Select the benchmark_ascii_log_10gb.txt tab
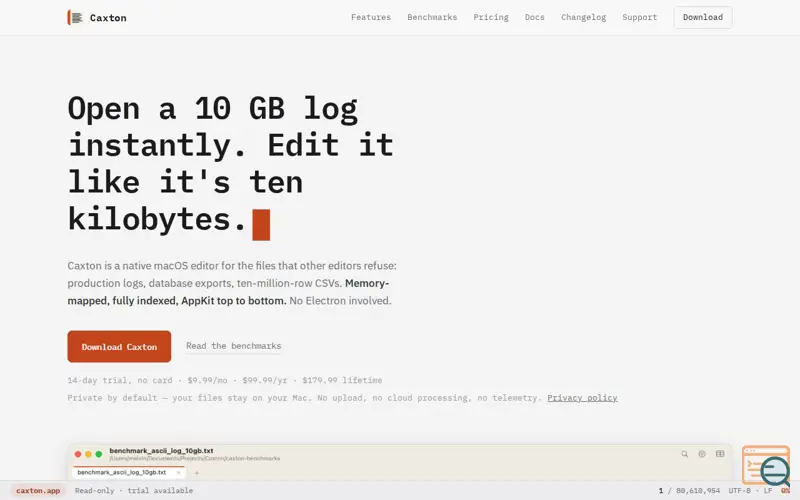The width and height of the screenshot is (800, 500). [122, 472]
